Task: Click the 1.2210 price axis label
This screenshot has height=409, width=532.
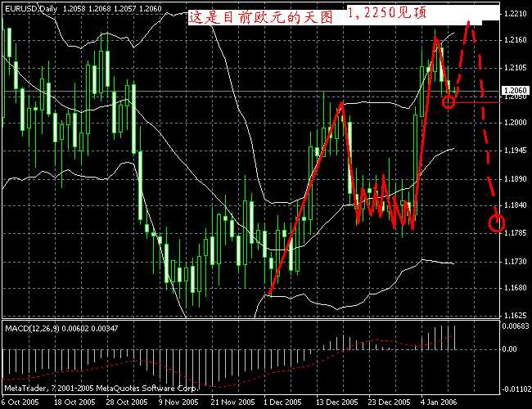Action: point(514,15)
